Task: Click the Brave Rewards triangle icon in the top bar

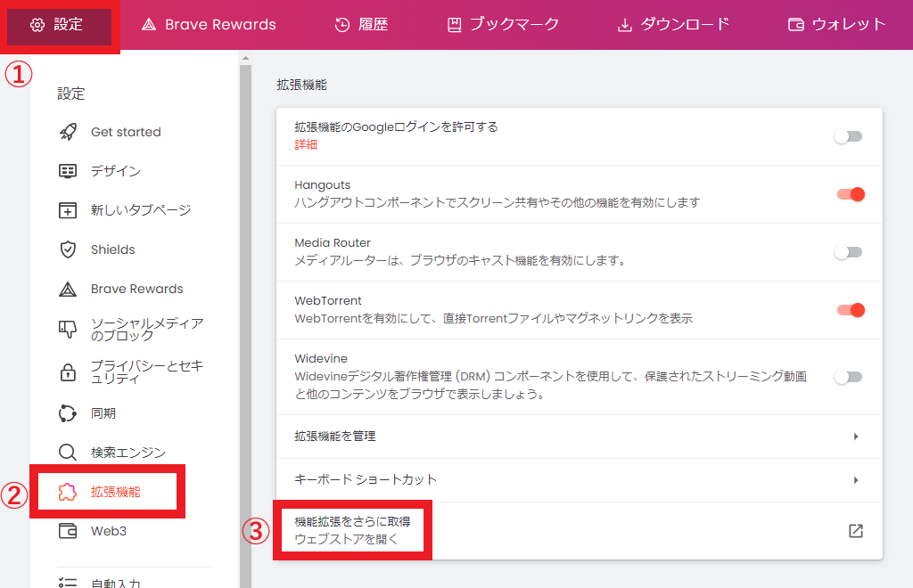Action: (149, 24)
